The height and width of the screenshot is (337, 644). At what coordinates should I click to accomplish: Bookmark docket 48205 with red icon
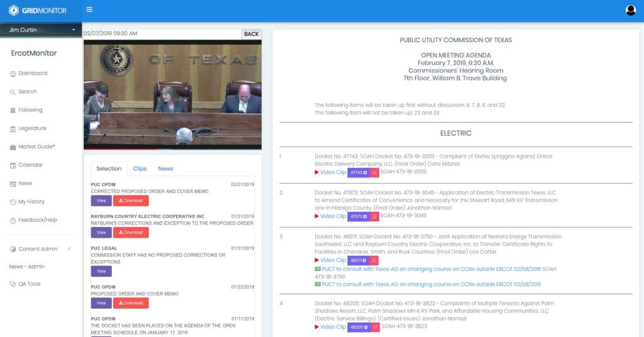[x=375, y=328]
